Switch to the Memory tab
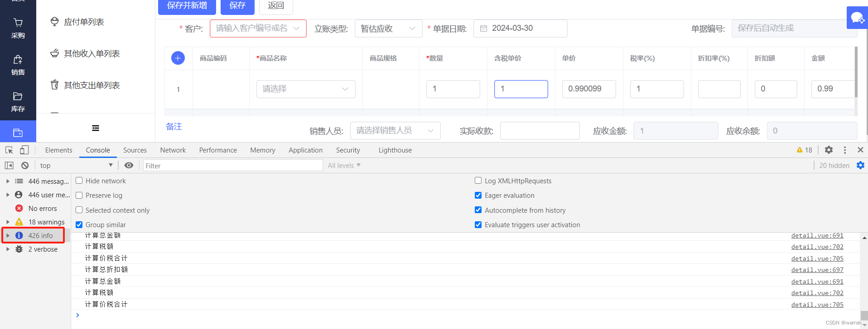The height and width of the screenshot is (329, 868). coord(263,150)
